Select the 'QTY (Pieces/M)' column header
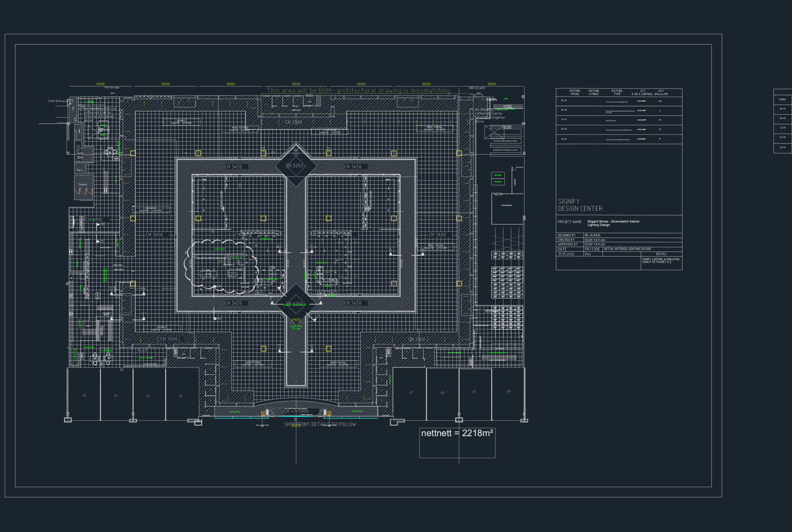This screenshot has width=792, height=532. pos(661,92)
